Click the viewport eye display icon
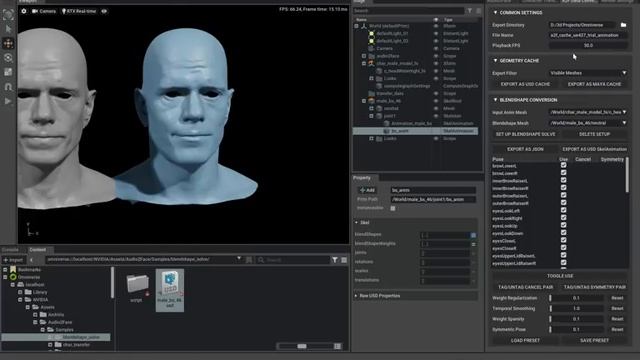The width and height of the screenshot is (640, 360). point(104,11)
